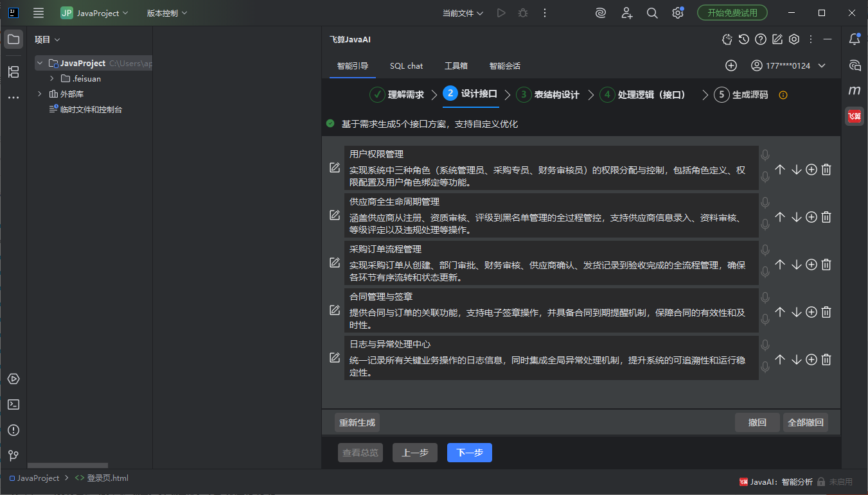Open the AI assistant swirl icon in title bar
868x495 pixels.
tap(601, 13)
